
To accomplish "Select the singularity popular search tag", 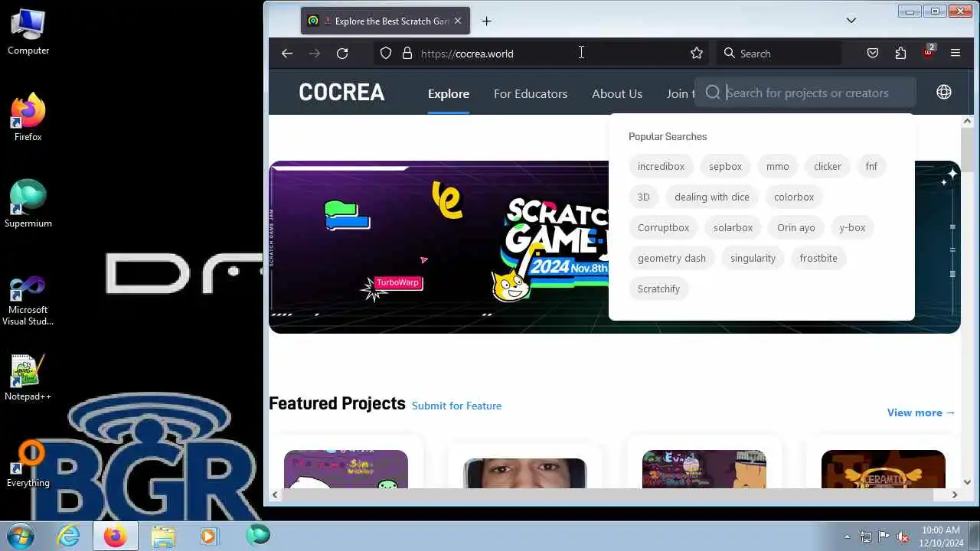I will point(753,258).
